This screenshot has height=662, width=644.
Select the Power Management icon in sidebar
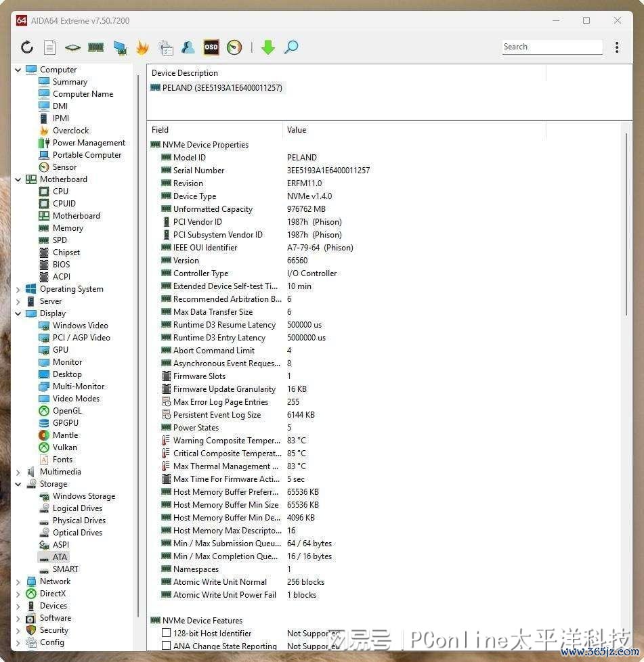pyautogui.click(x=44, y=143)
